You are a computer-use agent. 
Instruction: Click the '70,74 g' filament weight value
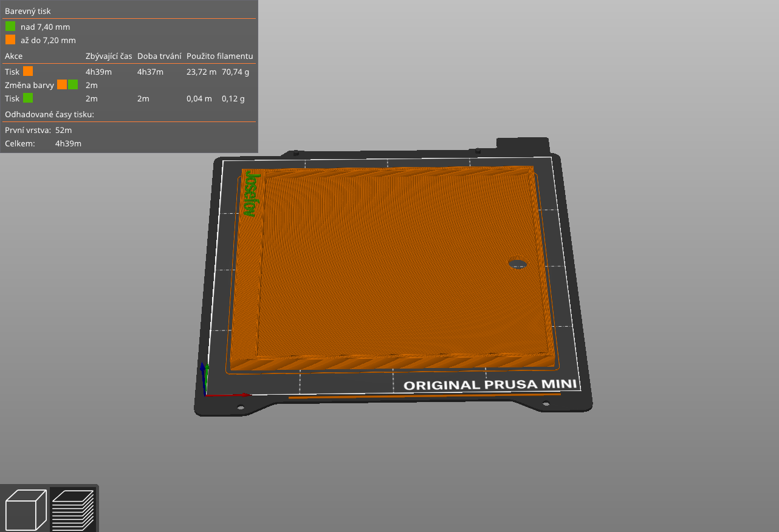tap(235, 72)
